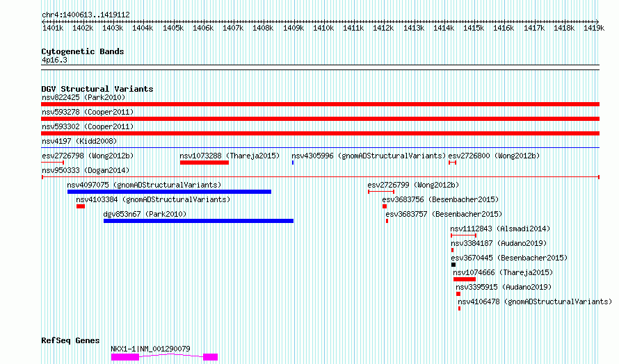The height and width of the screenshot is (364, 619).
Task: Open nsv593302 (Cooper2011) variant label
Action: click(x=88, y=126)
